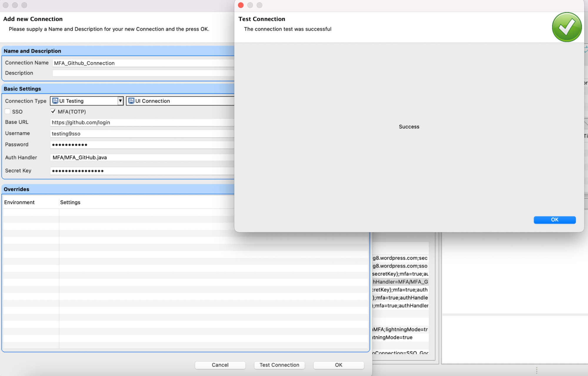Screen dimensions: 588x376
Task: Click OK to dismiss the Test Connection dialog
Action: tap(554, 220)
